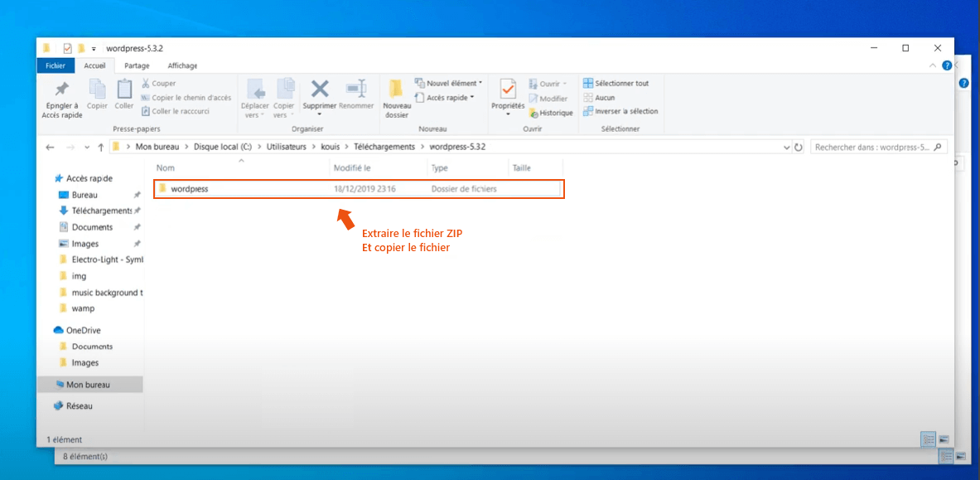This screenshot has width=980, height=480.
Task: Click the forward navigation arrow
Action: (70, 148)
